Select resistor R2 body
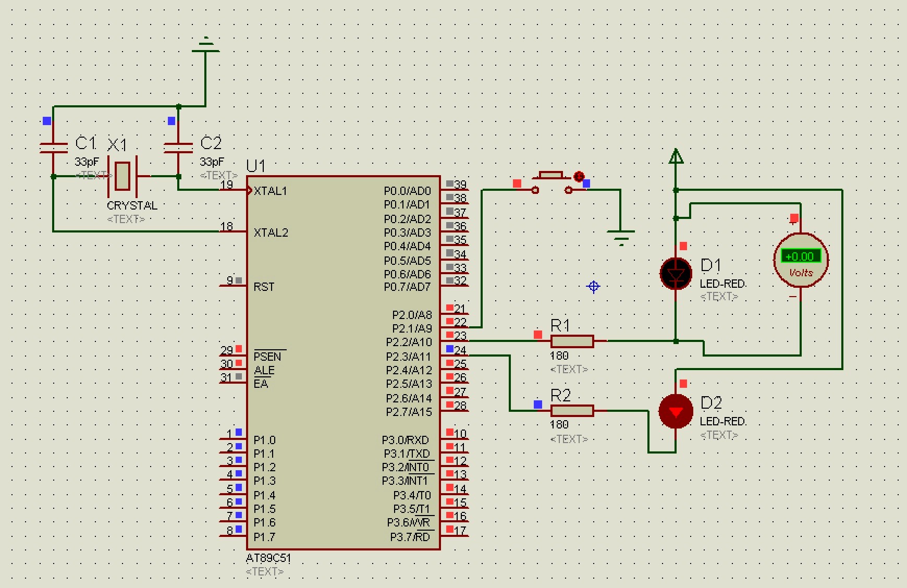The image size is (907, 588). pos(572,411)
